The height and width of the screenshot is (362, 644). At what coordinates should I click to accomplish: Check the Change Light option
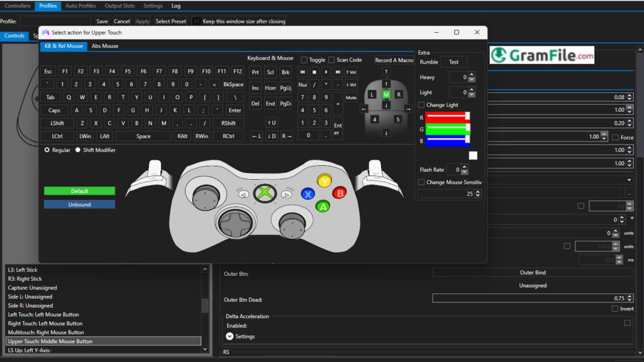tap(421, 104)
